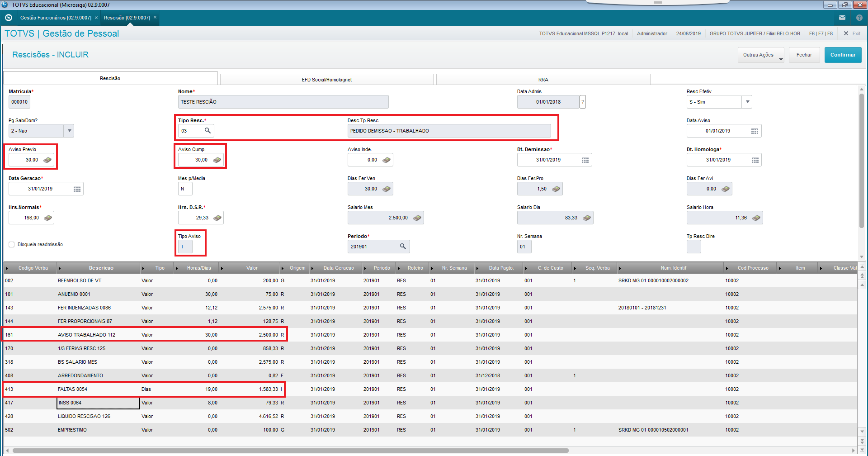Switch to EFD Social/Homolognet tab
The height and width of the screenshot is (456, 868).
(x=326, y=80)
